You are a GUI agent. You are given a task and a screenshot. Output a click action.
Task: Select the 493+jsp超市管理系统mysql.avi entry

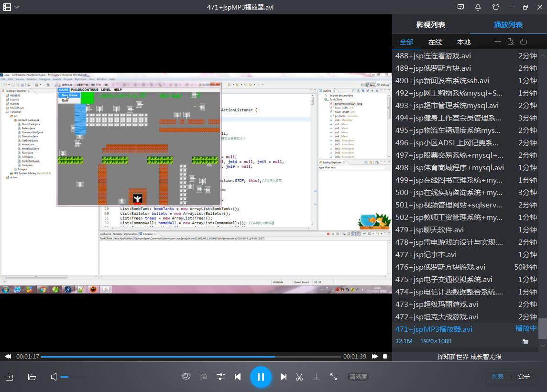466,106
